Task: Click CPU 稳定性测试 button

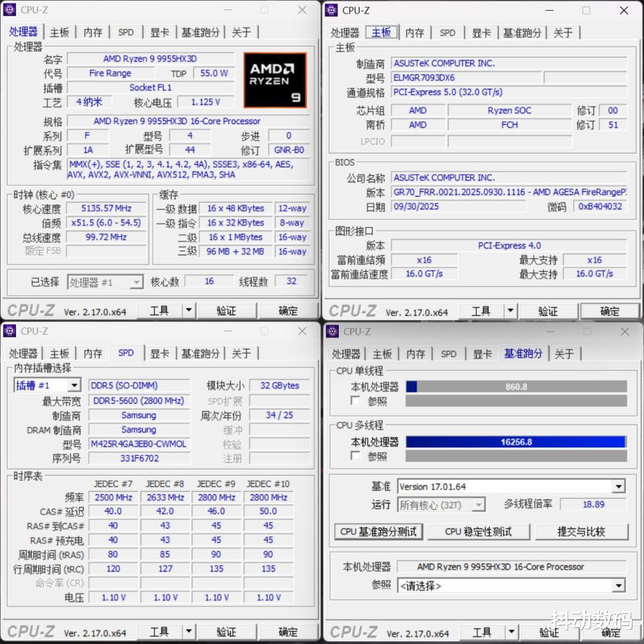Action: [x=478, y=532]
